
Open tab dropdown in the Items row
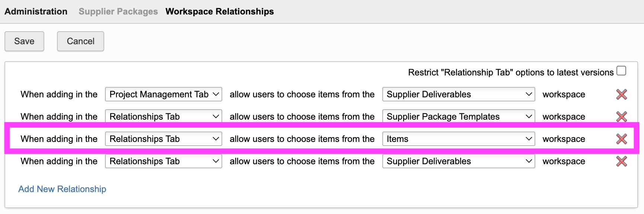pos(163,139)
